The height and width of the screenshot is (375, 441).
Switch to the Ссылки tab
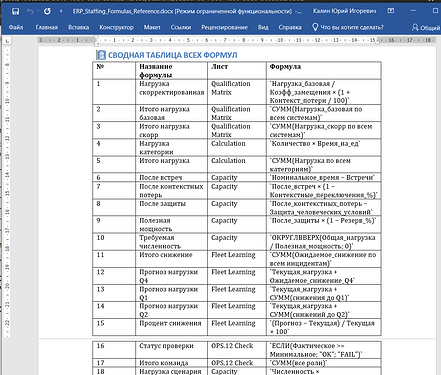point(181,27)
